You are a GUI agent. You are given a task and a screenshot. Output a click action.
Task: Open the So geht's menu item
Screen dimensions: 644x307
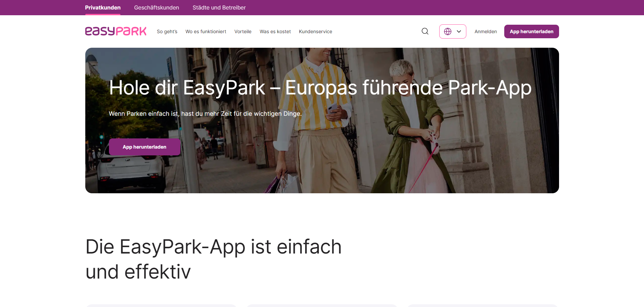click(x=167, y=31)
